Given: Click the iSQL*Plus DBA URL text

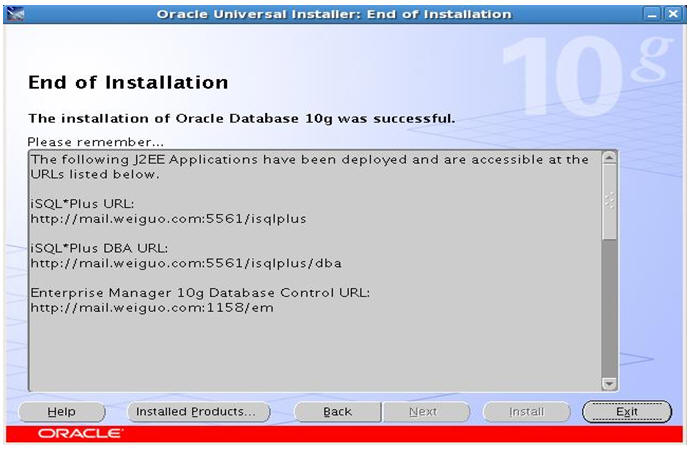Looking at the screenshot, I should (186, 263).
